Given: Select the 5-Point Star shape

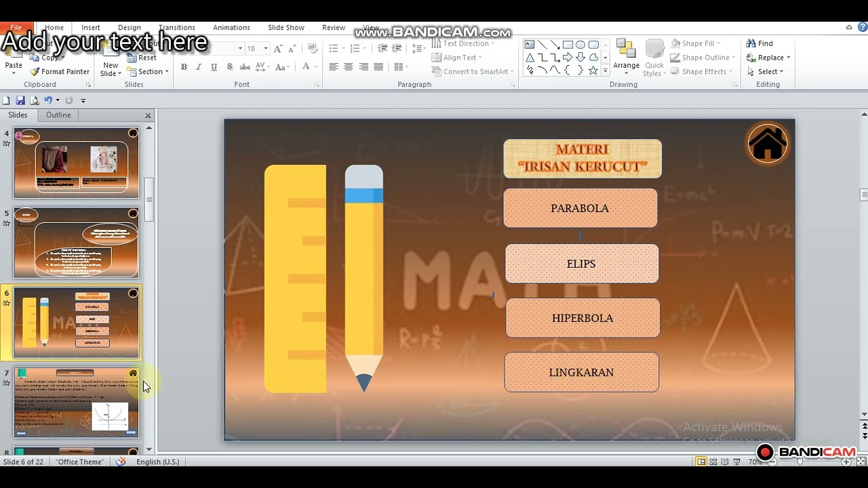Looking at the screenshot, I should pyautogui.click(x=593, y=70).
